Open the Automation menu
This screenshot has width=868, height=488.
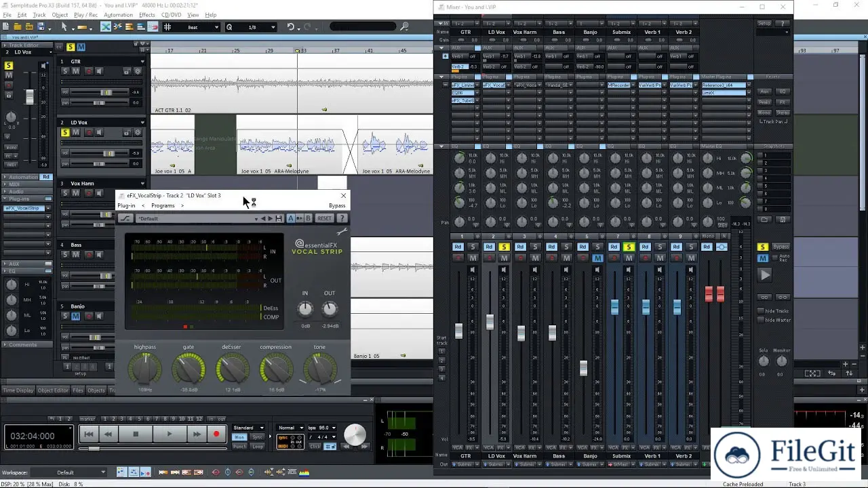(119, 15)
